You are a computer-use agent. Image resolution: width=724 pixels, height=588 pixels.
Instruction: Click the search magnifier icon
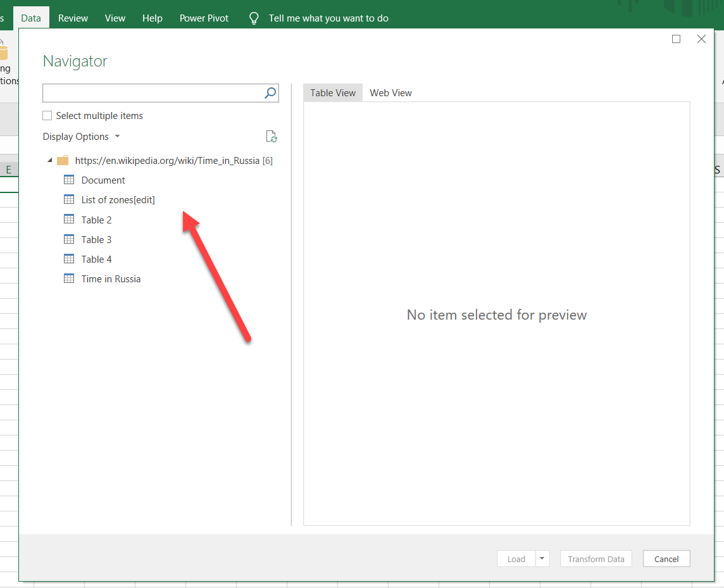(270, 92)
